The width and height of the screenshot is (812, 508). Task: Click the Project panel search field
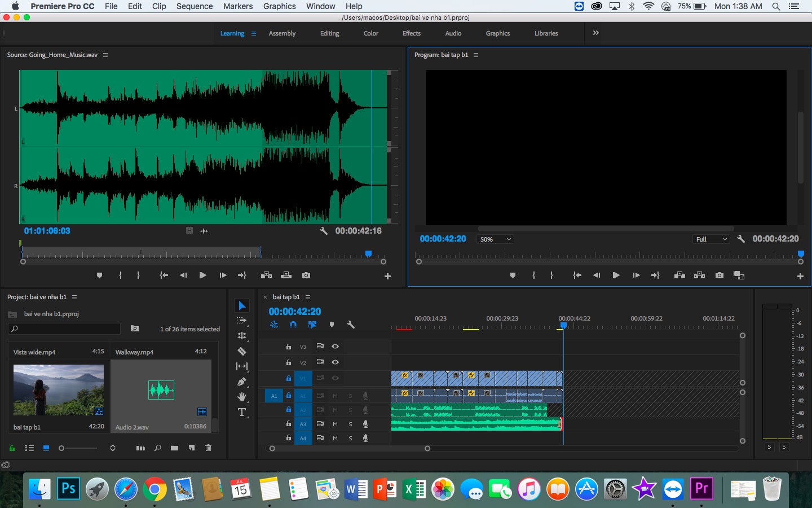64,329
